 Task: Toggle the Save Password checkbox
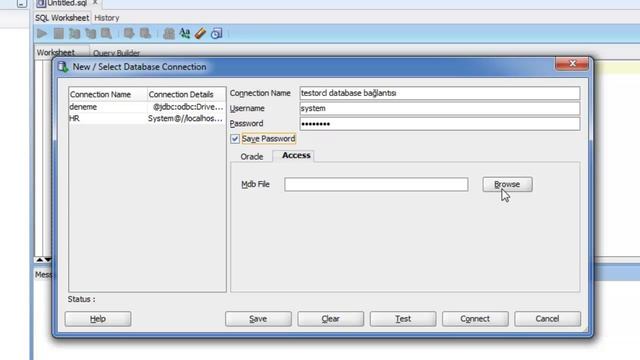coord(235,139)
